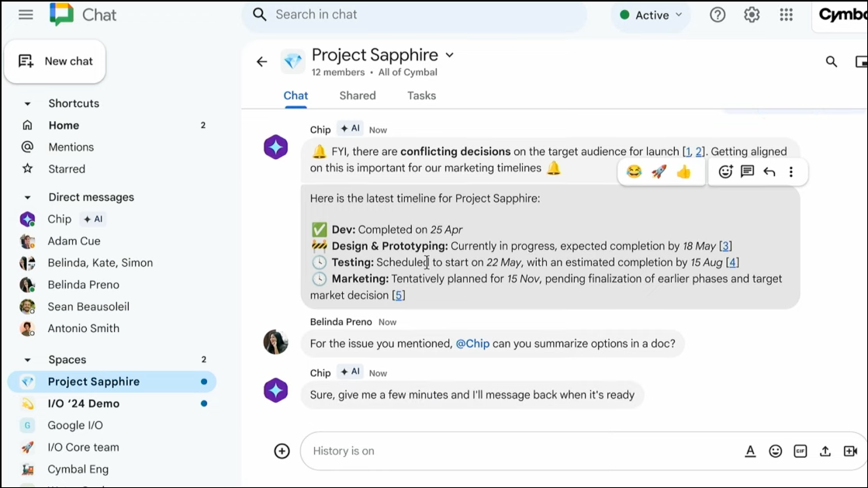This screenshot has width=868, height=488.
Task: Open citation link 3 for Design & Prototyping
Action: pos(725,246)
